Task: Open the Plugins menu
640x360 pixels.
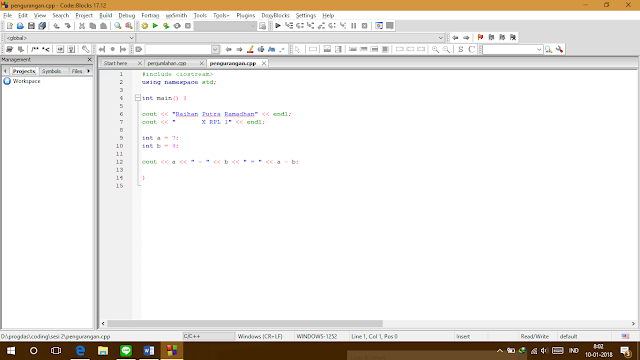Action: click(246, 16)
